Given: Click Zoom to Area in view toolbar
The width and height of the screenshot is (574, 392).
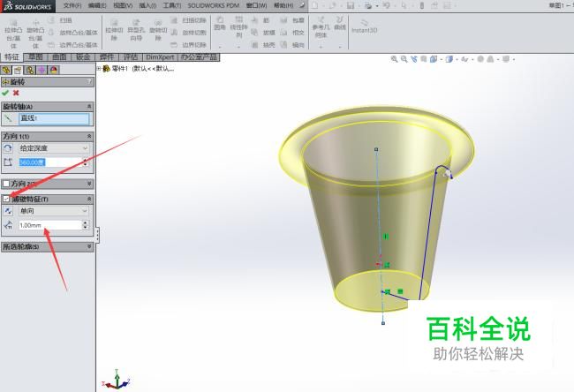Looking at the screenshot, I should pos(404,59).
